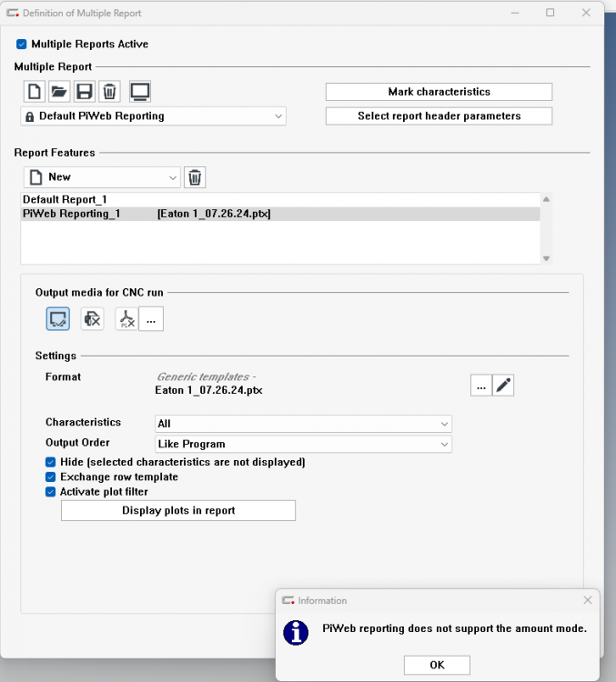Toggle screen output media for CNC run
Screen dimensions: 616x682
(x=58, y=319)
